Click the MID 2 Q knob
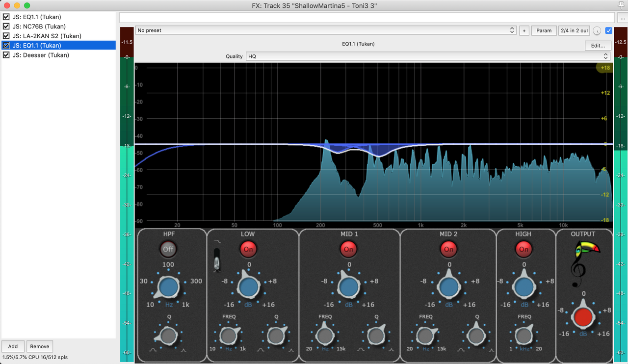This screenshot has width=628, height=364. [x=476, y=336]
